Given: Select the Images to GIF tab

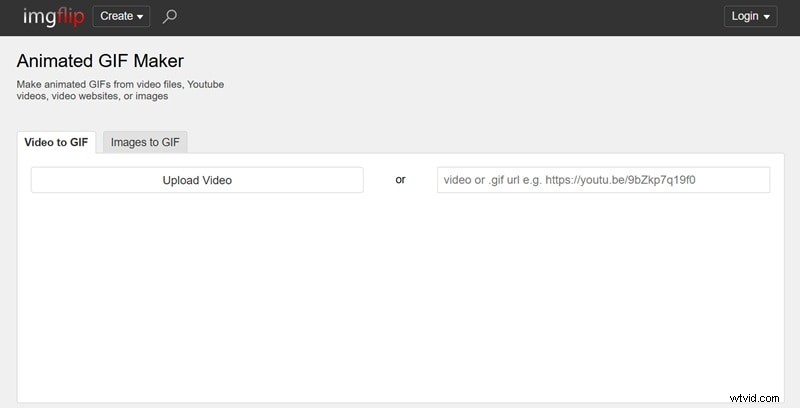Looking at the screenshot, I should pos(145,142).
